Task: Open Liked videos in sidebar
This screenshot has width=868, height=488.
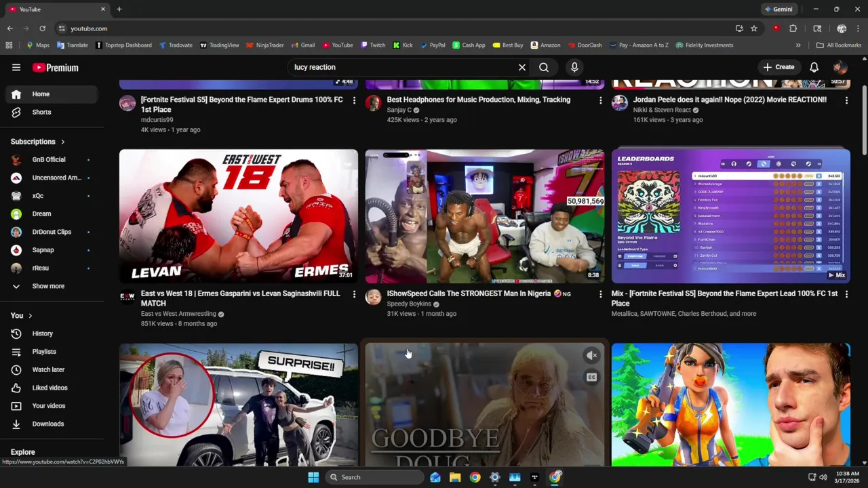Action: coord(53,388)
